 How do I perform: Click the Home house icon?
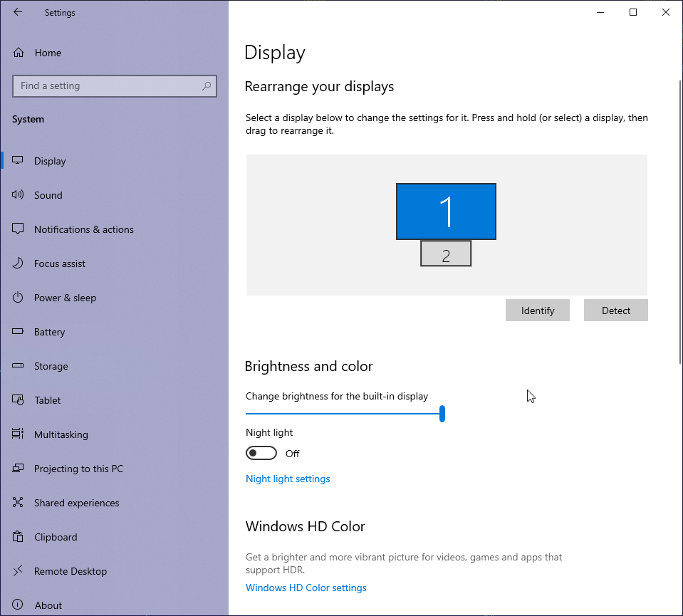[x=19, y=53]
